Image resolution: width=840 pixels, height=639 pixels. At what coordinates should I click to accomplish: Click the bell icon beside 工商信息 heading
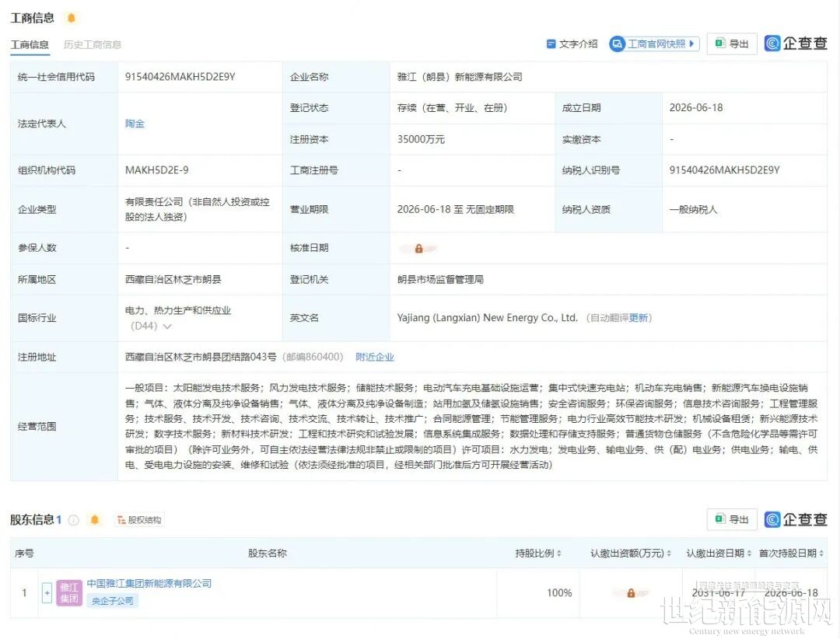pyautogui.click(x=72, y=18)
